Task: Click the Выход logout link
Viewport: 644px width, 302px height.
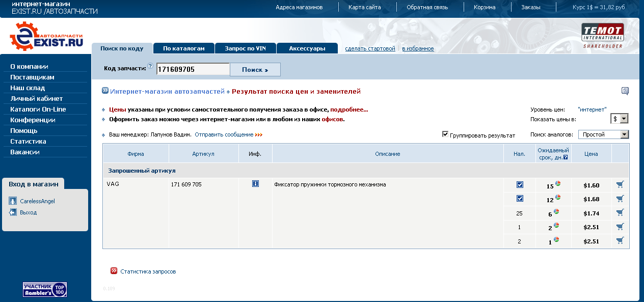Action: coord(28,212)
